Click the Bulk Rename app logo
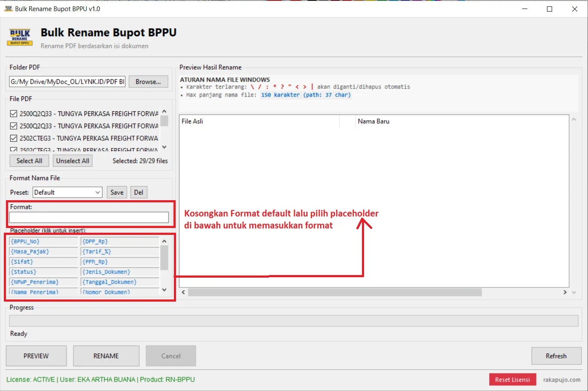This screenshot has height=391, width=588. click(20, 37)
